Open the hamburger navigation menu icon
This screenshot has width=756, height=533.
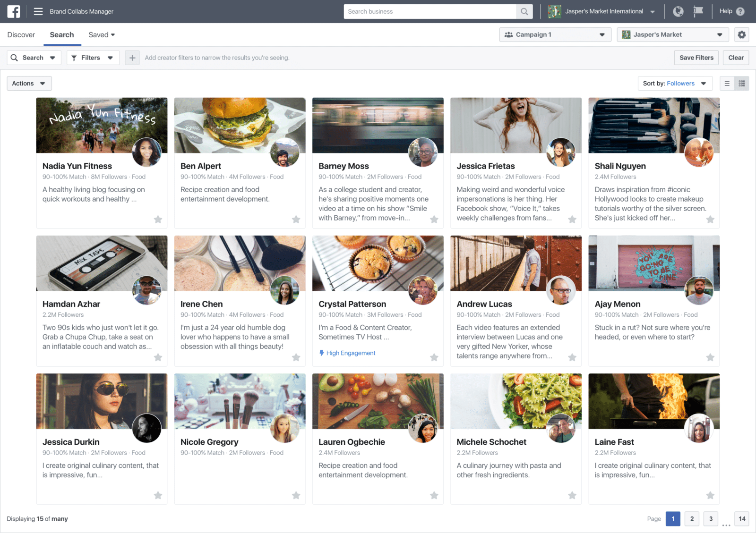[38, 11]
